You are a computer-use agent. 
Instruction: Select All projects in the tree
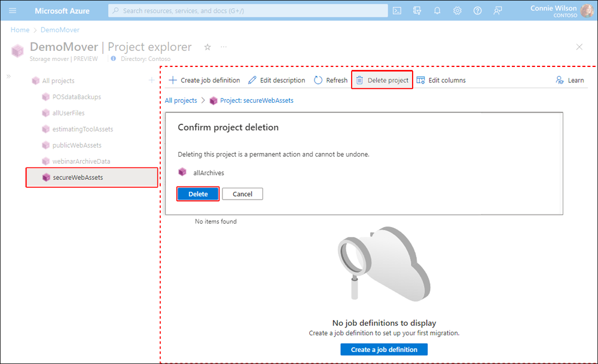click(59, 81)
